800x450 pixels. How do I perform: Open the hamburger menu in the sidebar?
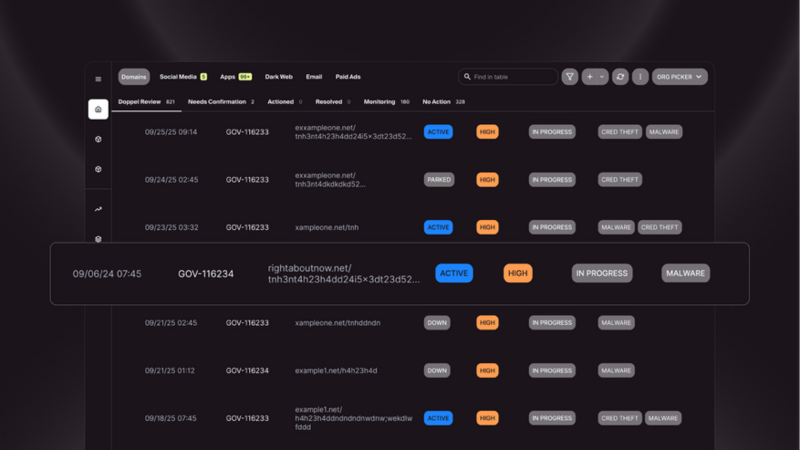[98, 78]
